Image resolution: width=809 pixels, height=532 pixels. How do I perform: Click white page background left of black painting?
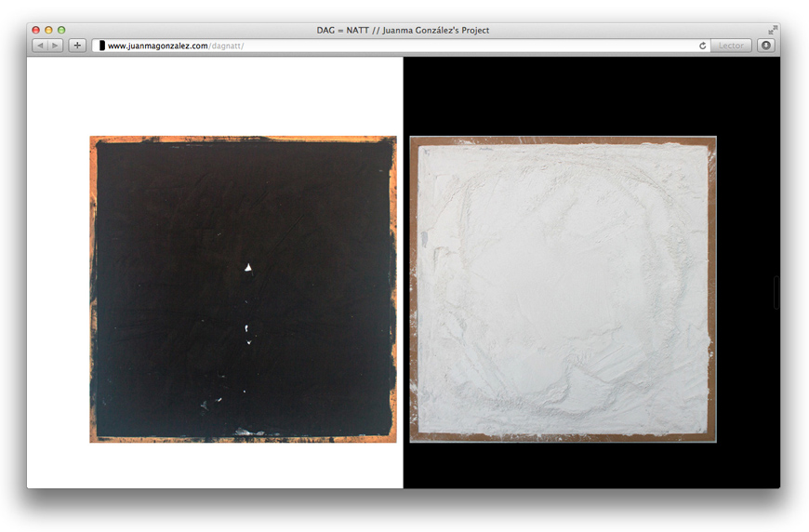[x=58, y=279]
